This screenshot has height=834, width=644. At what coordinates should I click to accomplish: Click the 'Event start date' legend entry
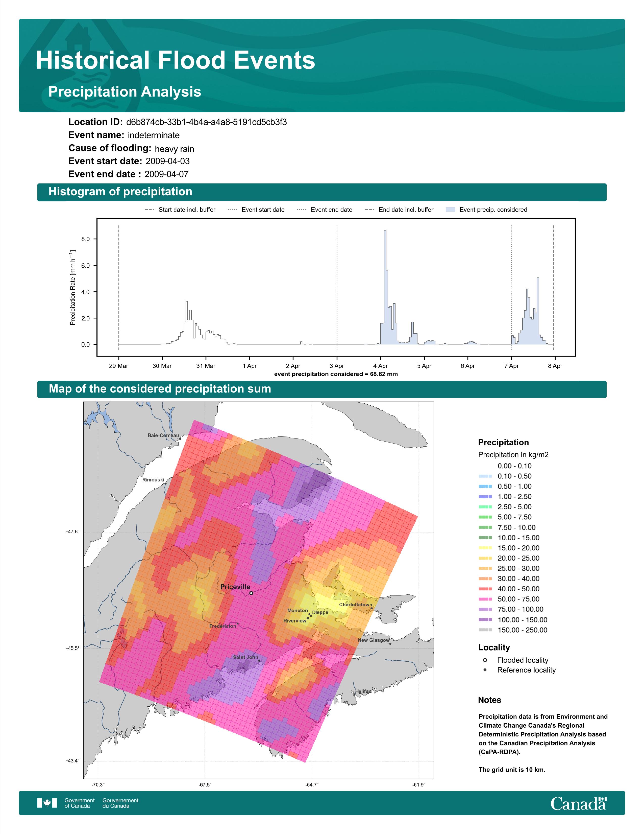[256, 210]
